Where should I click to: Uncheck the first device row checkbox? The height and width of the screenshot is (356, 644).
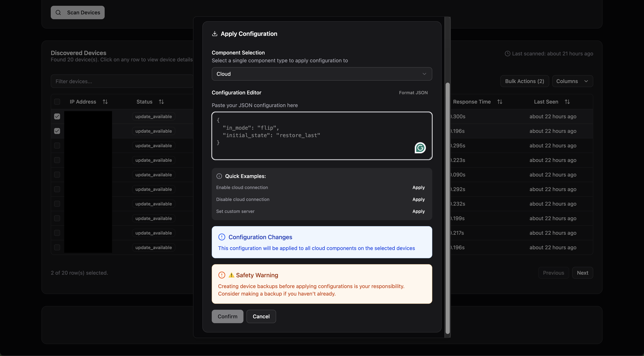(x=57, y=116)
